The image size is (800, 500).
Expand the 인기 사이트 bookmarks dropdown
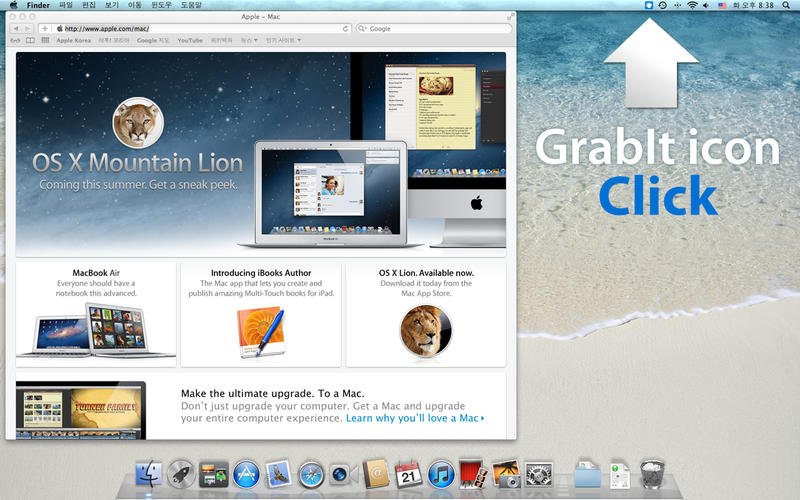(x=283, y=40)
